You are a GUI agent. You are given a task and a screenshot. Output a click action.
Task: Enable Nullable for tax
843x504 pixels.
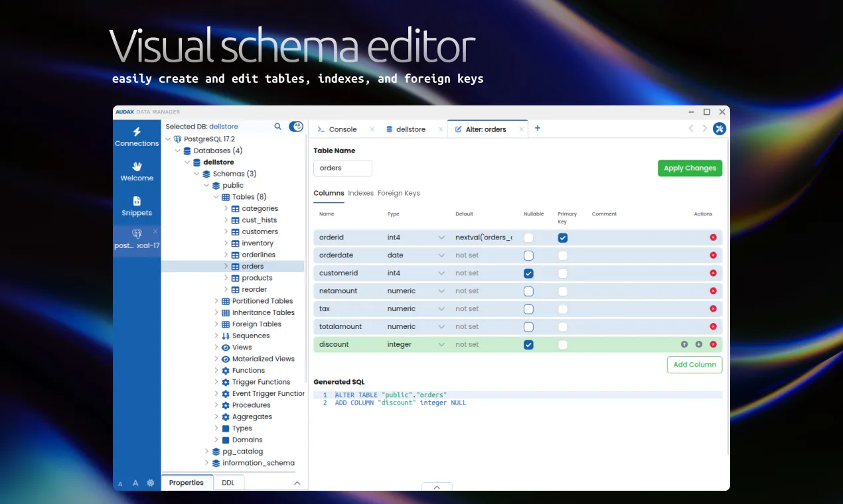tap(528, 309)
